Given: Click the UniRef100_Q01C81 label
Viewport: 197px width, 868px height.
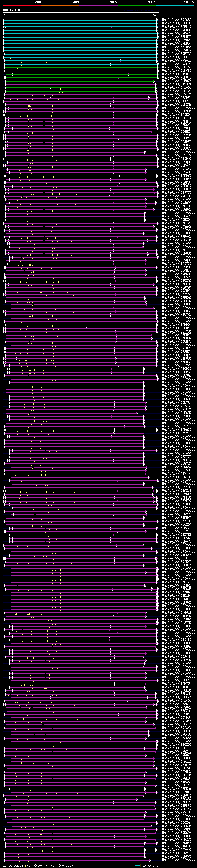Looking at the screenshot, I should click(177, 700).
